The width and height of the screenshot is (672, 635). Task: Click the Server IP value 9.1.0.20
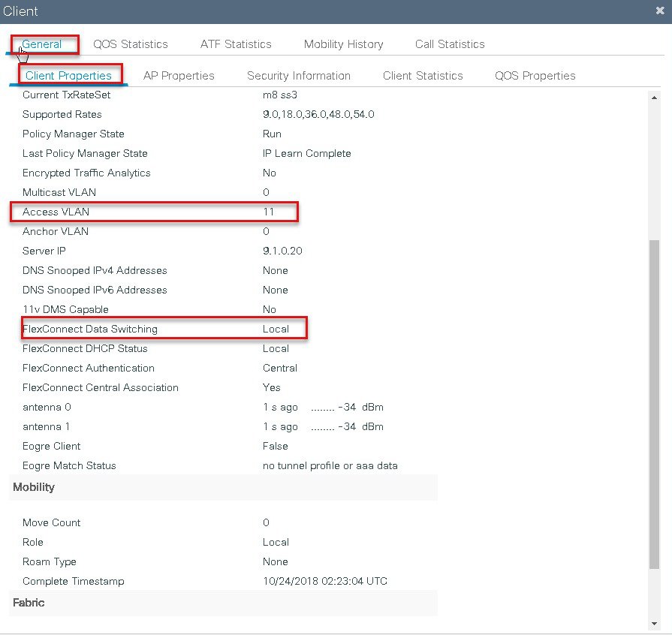click(x=282, y=251)
